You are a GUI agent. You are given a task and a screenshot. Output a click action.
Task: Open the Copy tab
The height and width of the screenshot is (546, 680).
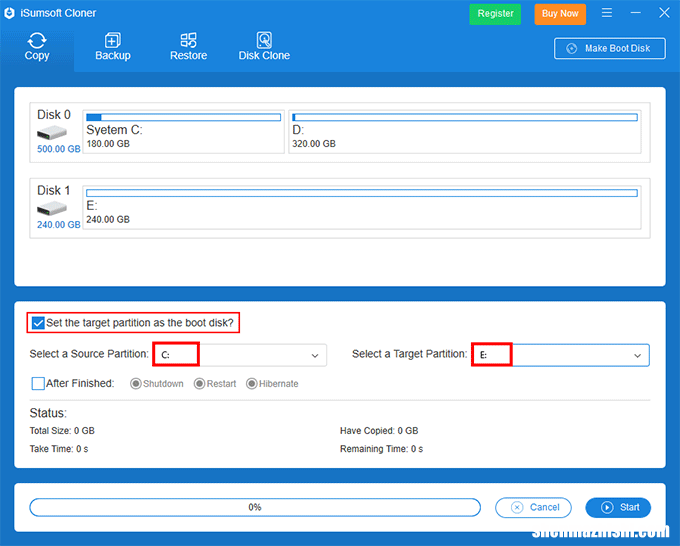coord(37,47)
